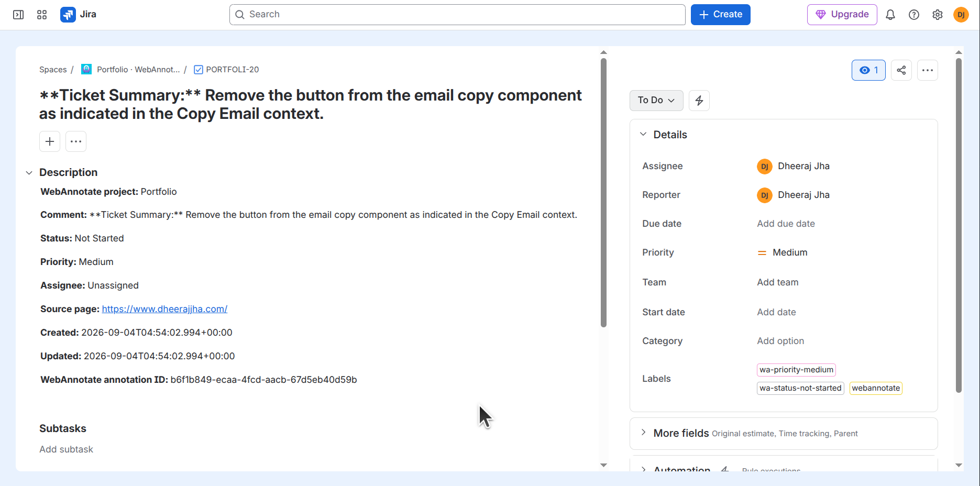This screenshot has width=980, height=486.
Task: Collapse the Details section
Action: (643, 135)
